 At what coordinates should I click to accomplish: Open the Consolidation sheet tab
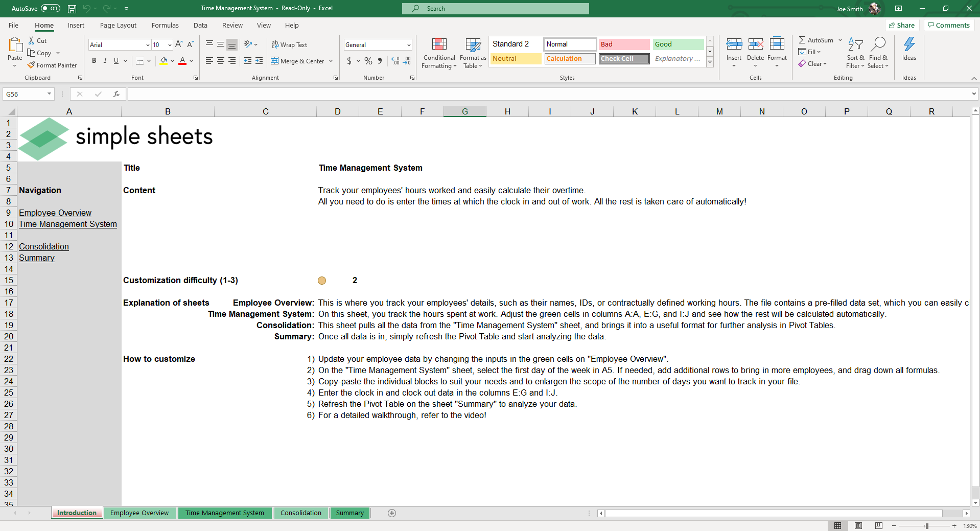click(x=301, y=513)
